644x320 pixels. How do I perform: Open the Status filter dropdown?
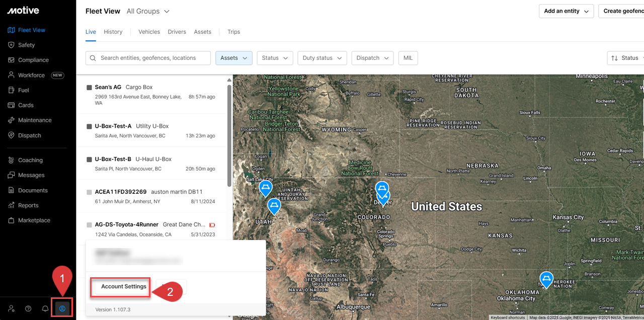coord(275,58)
